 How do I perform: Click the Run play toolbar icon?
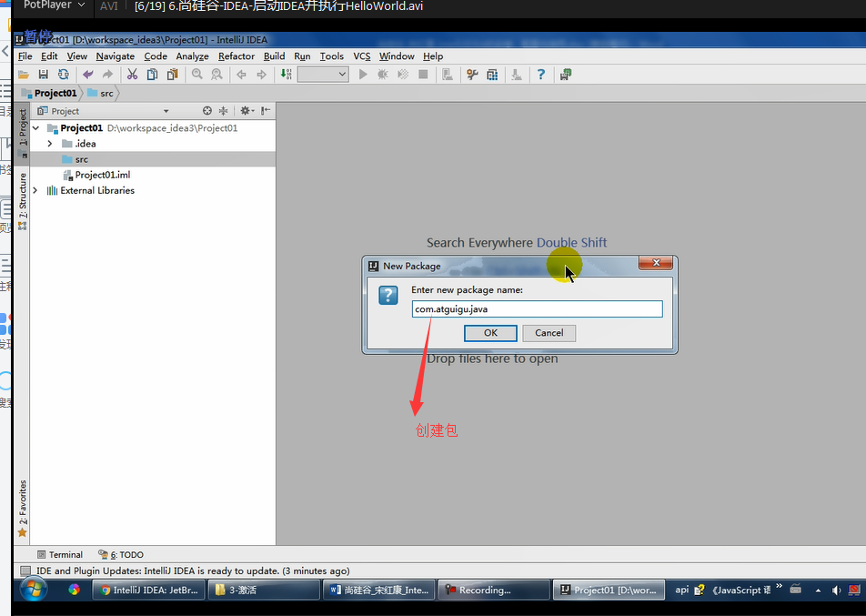pos(363,75)
